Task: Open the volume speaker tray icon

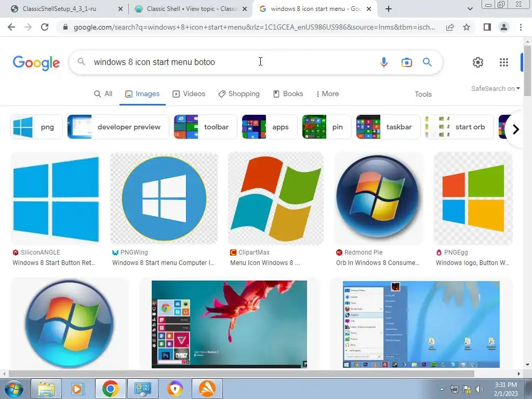Action: pos(480,389)
